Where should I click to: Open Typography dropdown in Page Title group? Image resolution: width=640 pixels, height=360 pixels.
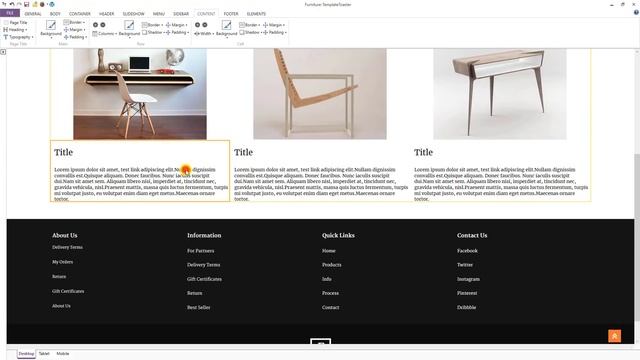[19, 37]
